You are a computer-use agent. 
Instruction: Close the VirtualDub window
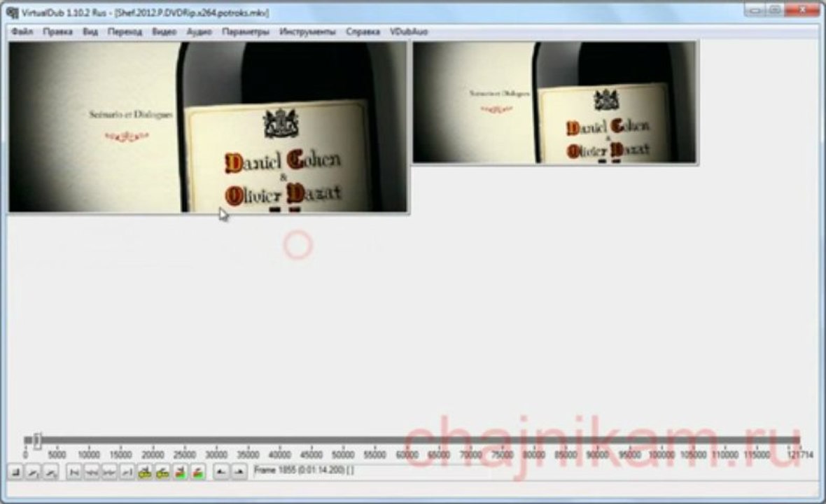pyautogui.click(x=801, y=10)
